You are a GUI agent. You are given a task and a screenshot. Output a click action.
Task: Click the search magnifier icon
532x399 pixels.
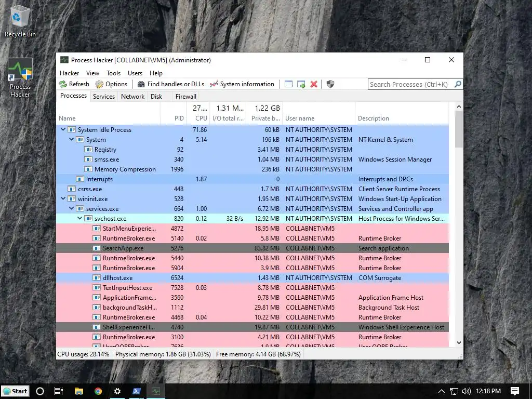click(458, 84)
